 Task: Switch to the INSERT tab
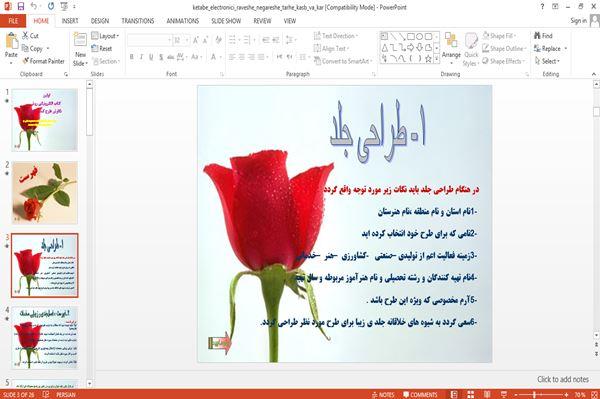point(70,21)
